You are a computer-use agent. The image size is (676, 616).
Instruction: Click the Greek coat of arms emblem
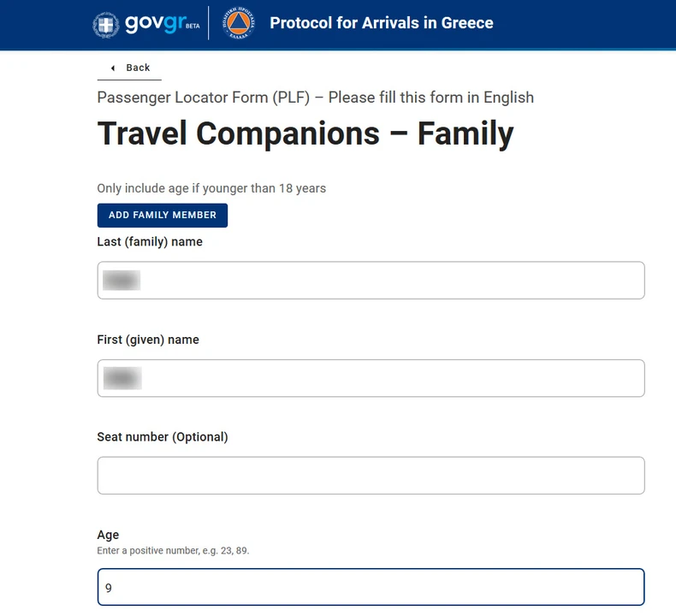point(106,25)
